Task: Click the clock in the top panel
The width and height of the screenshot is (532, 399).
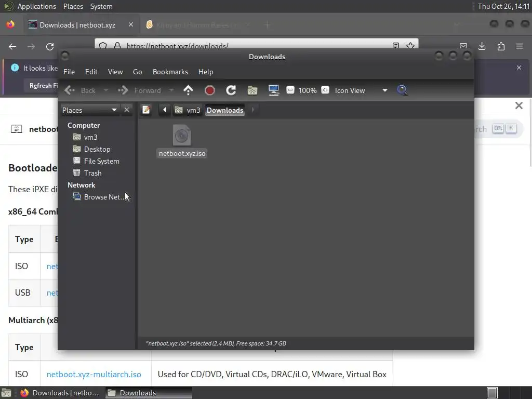Action: 503,6
